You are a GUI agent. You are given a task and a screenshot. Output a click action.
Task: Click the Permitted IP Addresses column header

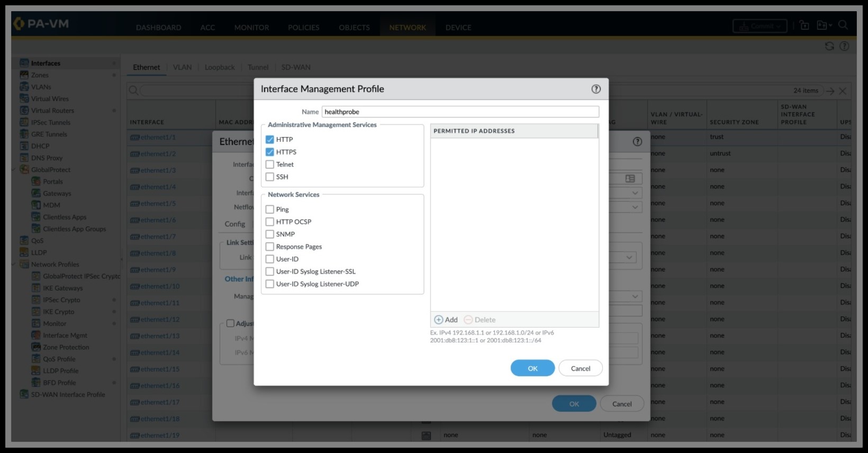[514, 131]
